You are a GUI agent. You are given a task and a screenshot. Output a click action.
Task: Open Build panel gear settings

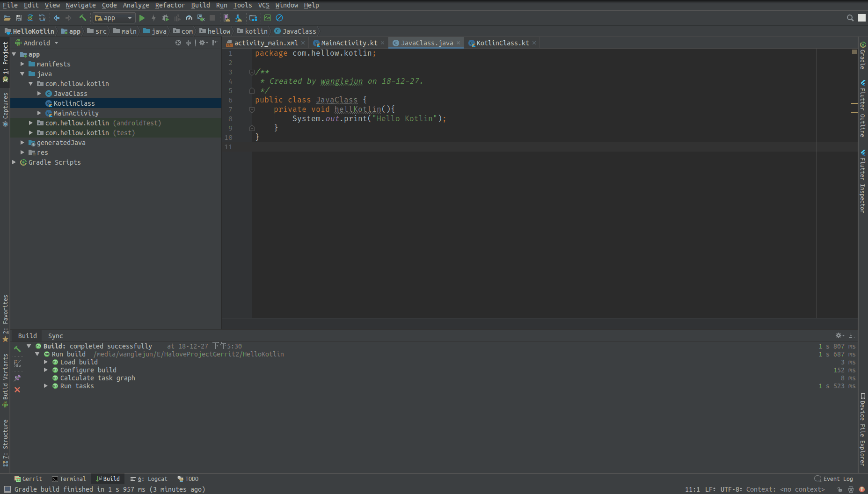click(x=840, y=335)
